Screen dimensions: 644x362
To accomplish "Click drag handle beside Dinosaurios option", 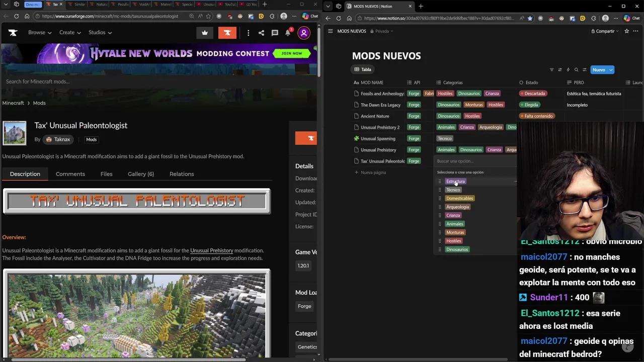I will pos(440,249).
